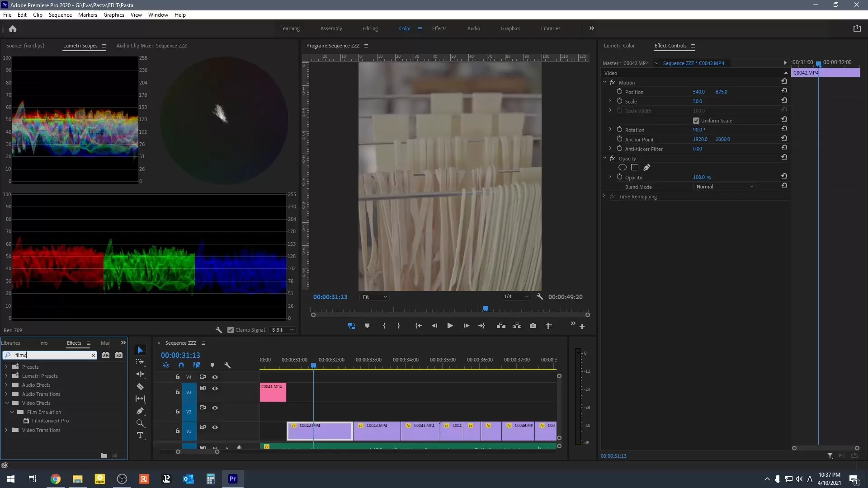Open the Blend Mode dropdown
The width and height of the screenshot is (868, 488).
pyautogui.click(x=725, y=187)
